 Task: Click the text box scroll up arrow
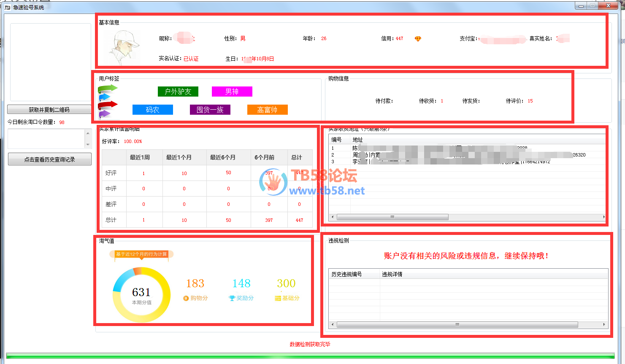88,133
